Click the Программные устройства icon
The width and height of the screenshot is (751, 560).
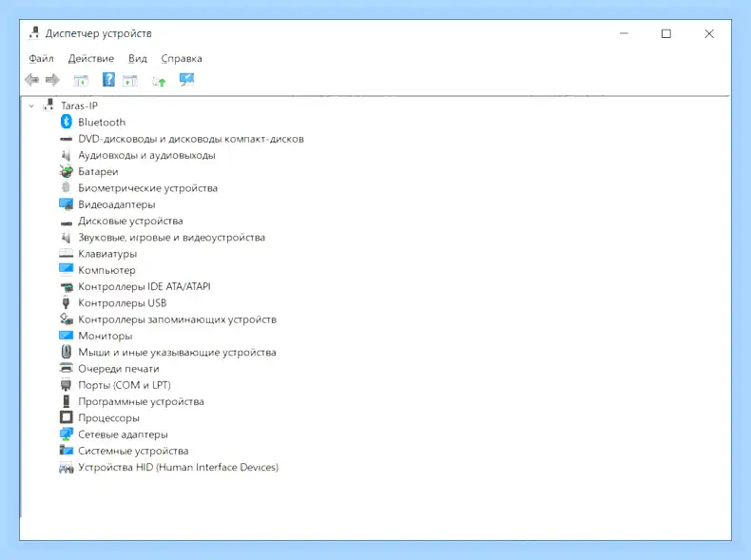67,401
